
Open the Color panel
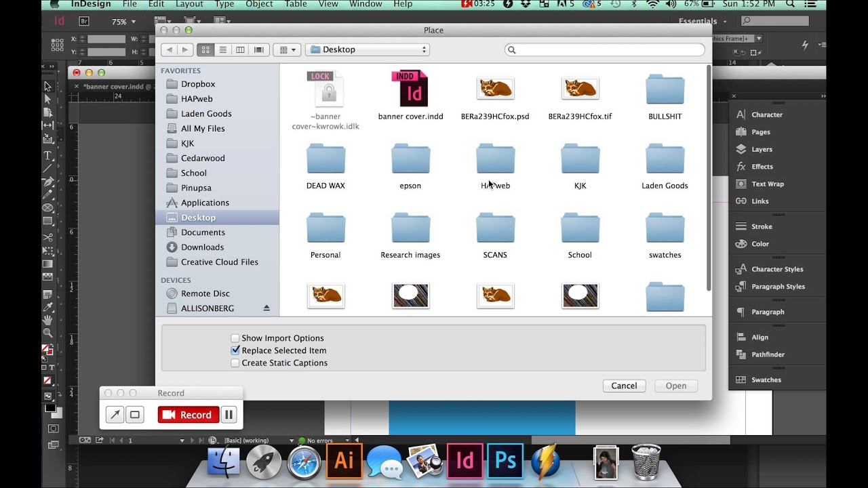click(x=760, y=244)
